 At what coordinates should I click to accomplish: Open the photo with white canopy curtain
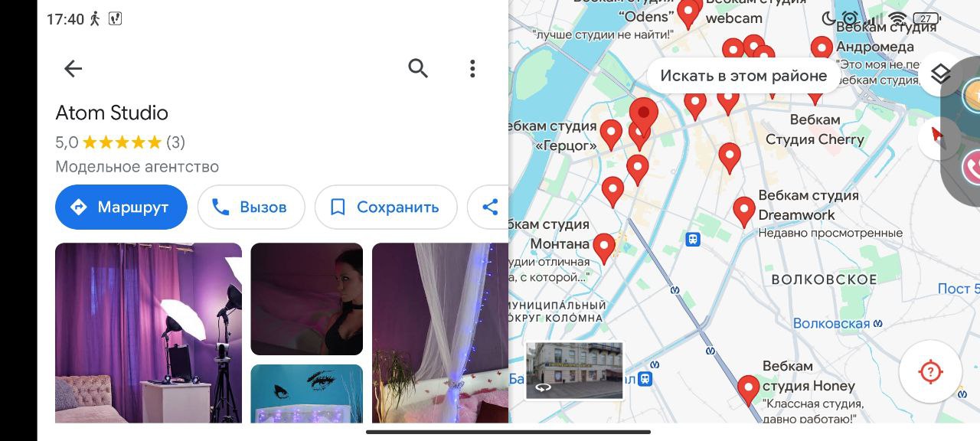pos(440,332)
